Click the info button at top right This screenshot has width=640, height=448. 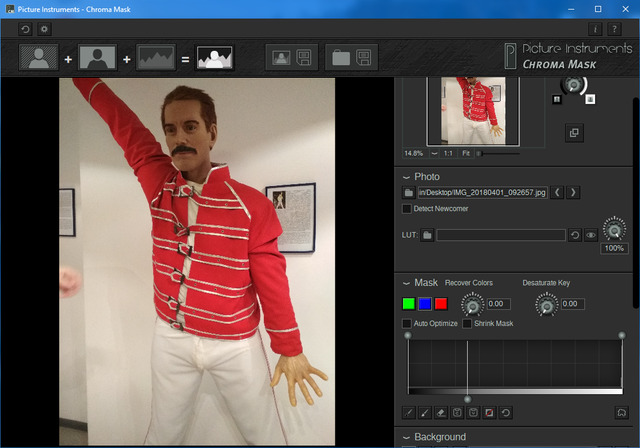597,29
